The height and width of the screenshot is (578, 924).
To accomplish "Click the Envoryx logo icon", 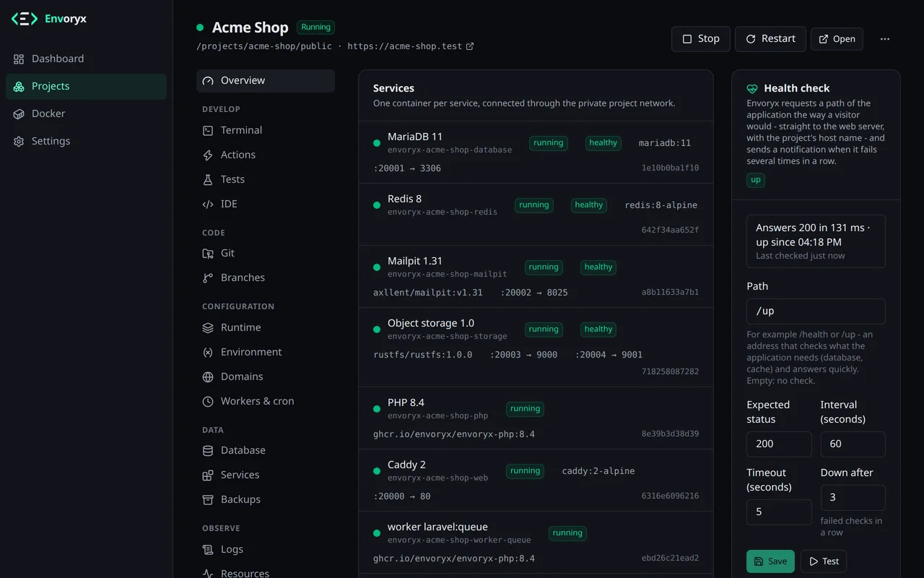I will pyautogui.click(x=25, y=19).
